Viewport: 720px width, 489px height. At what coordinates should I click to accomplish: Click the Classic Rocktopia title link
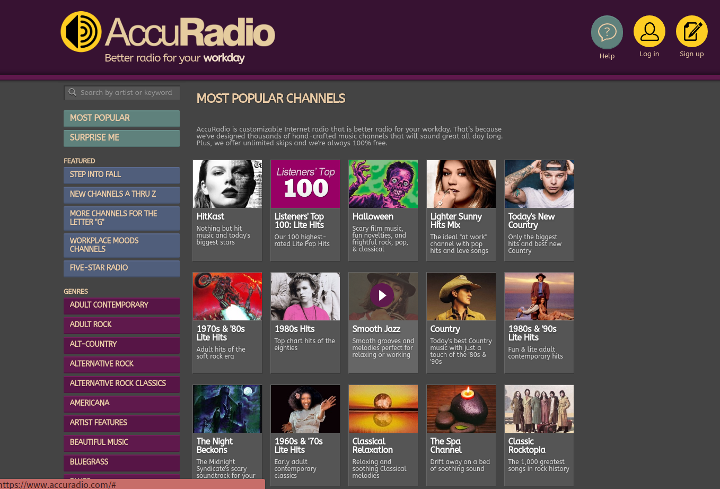(x=527, y=445)
